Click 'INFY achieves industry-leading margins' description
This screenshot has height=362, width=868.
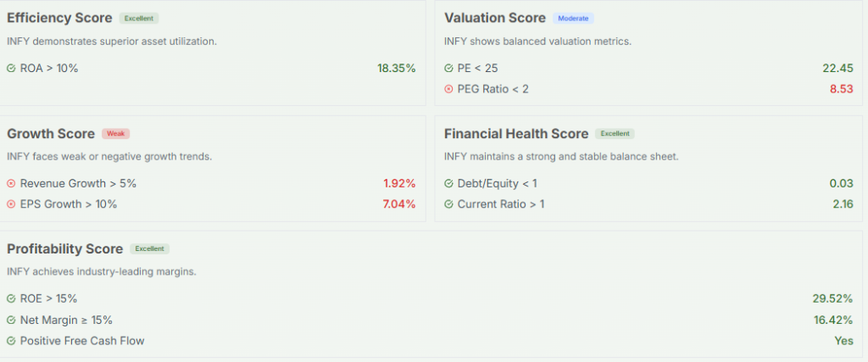coord(102,272)
